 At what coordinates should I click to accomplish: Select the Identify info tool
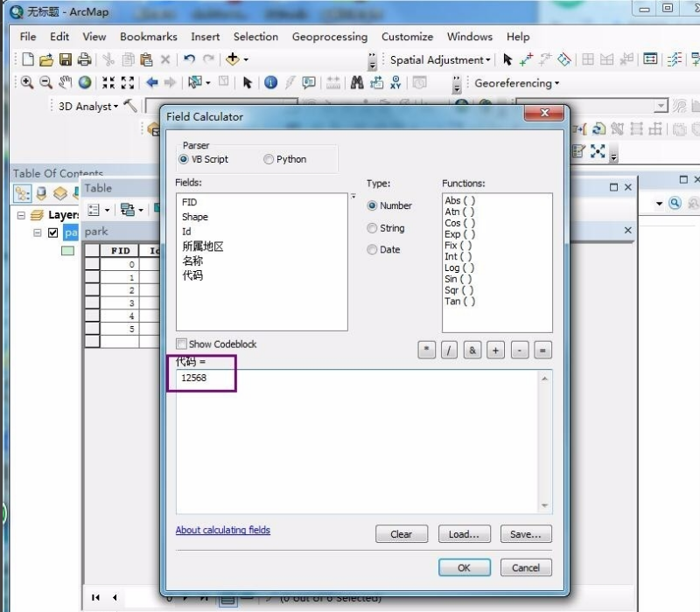point(270,82)
